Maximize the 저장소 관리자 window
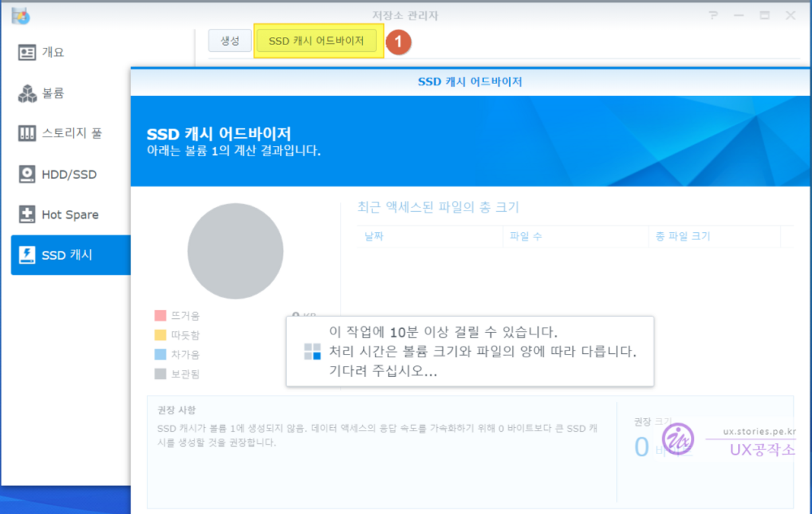812x514 pixels. coord(765,15)
